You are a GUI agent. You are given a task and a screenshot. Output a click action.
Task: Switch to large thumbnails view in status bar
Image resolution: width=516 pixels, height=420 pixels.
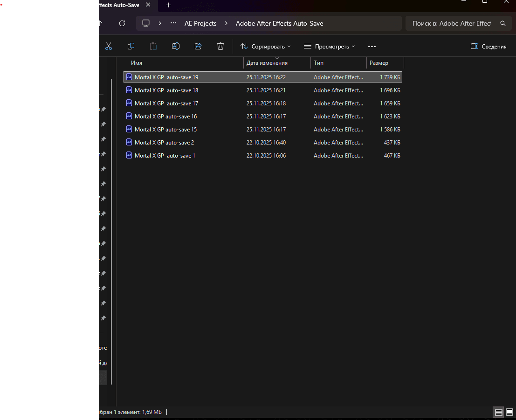pyautogui.click(x=509, y=412)
